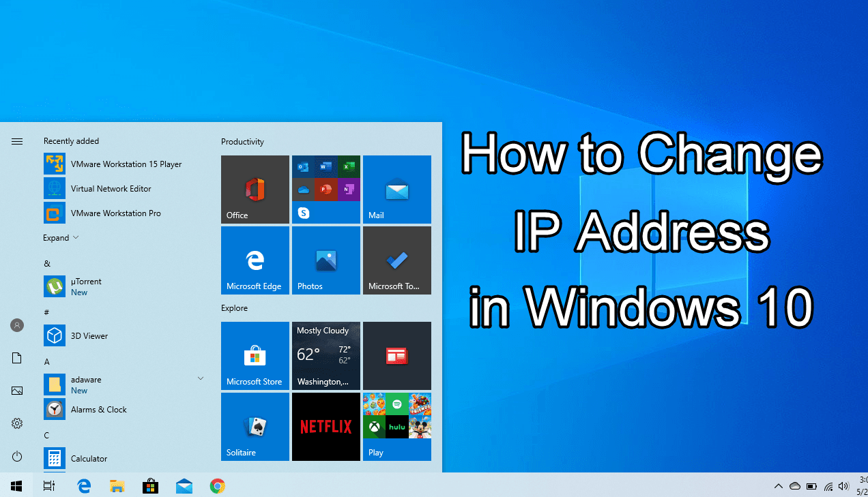Image resolution: width=868 pixels, height=497 pixels.
Task: Click the Microsoft Store tile
Action: point(255,355)
